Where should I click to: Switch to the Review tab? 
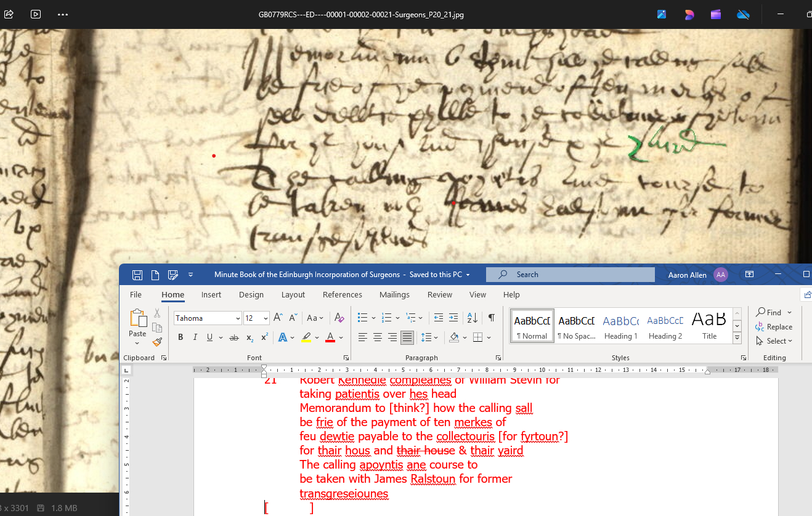[440, 295]
